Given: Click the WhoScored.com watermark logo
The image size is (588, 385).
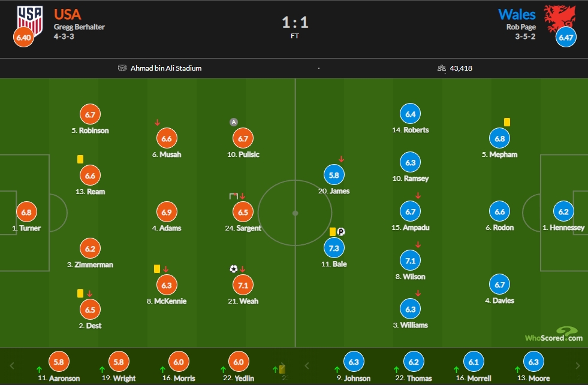Looking at the screenshot, I should click(554, 335).
